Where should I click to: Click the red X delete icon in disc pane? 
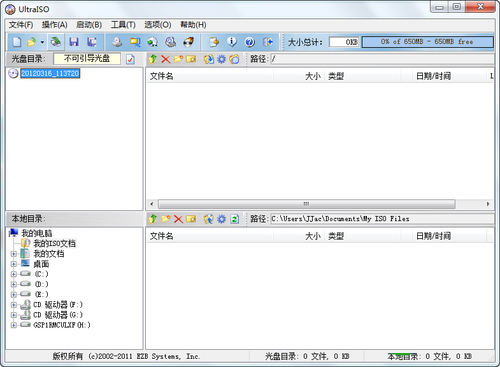tap(166, 59)
